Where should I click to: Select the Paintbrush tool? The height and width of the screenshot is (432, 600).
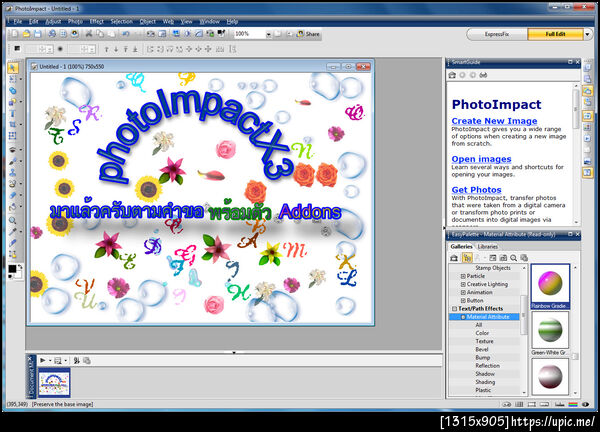13,161
